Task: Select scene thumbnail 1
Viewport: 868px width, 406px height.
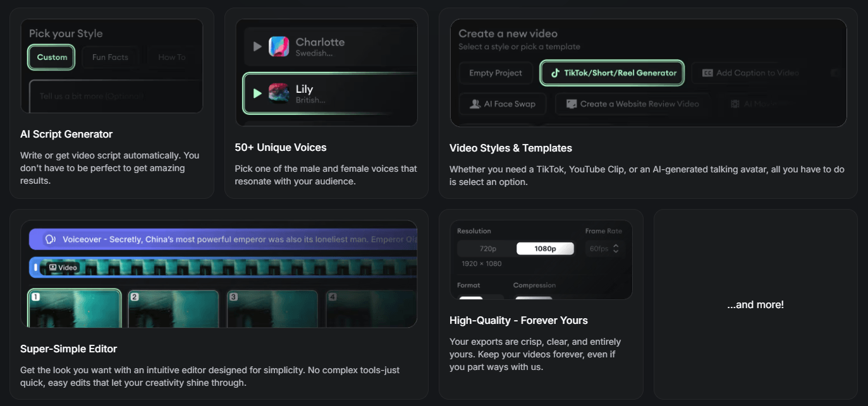Action: [x=75, y=308]
